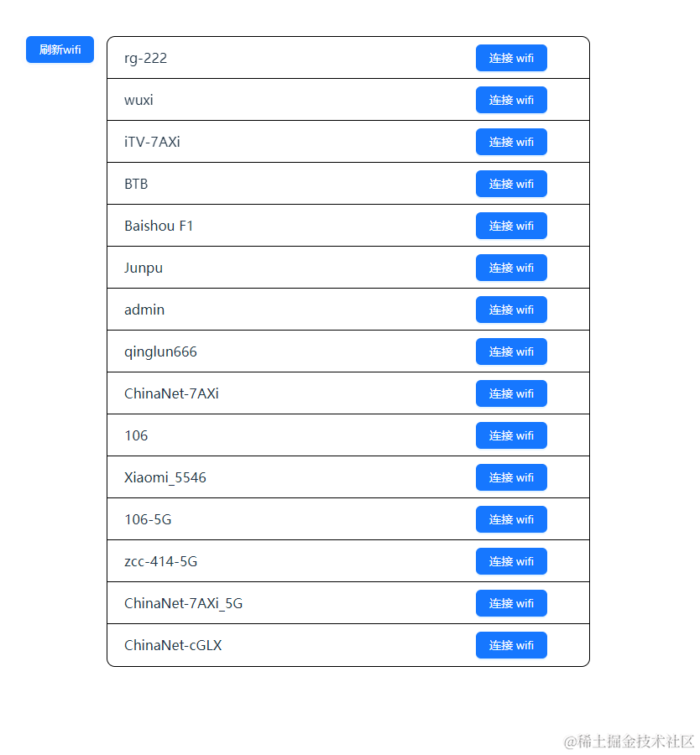Select the Junpu network name label

pyautogui.click(x=144, y=268)
